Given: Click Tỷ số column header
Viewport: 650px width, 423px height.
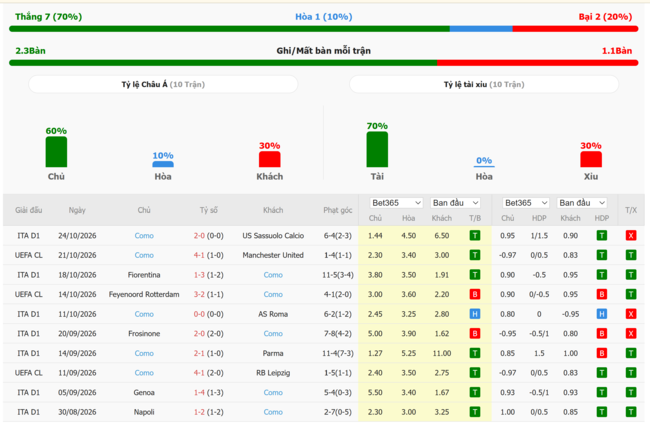Looking at the screenshot, I should pyautogui.click(x=209, y=210).
